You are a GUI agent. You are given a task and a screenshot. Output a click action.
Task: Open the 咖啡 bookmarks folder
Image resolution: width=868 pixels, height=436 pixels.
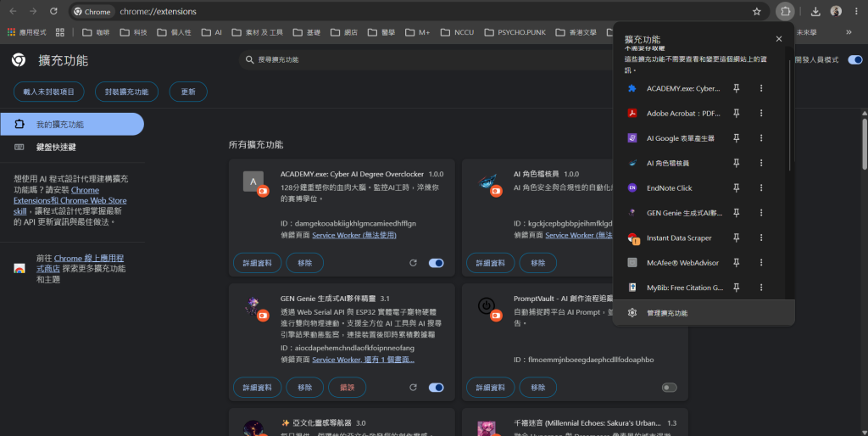pos(97,32)
